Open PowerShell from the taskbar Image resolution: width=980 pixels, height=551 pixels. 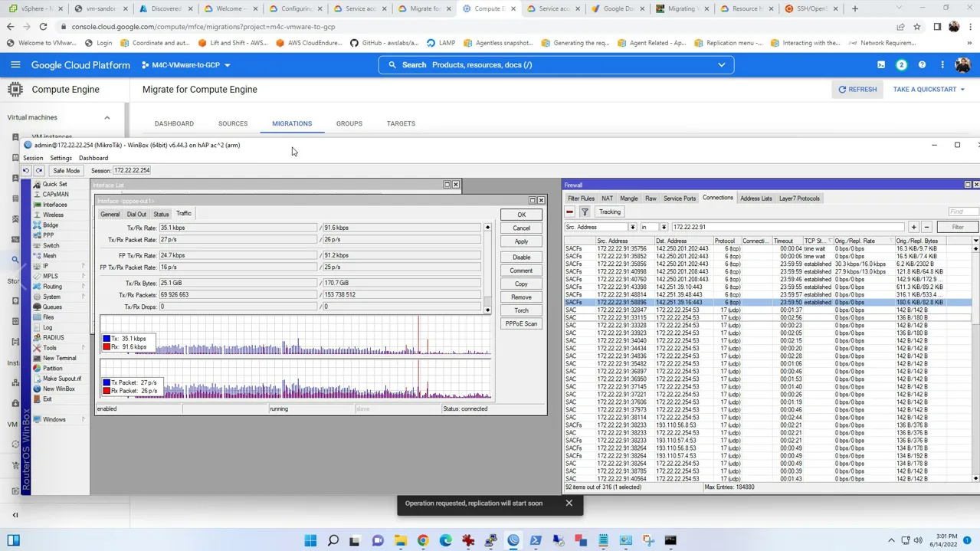pyautogui.click(x=536, y=540)
